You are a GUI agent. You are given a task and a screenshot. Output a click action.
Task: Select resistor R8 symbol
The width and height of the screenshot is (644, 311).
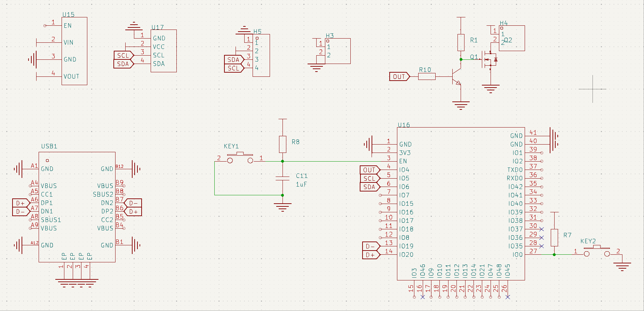[283, 144]
